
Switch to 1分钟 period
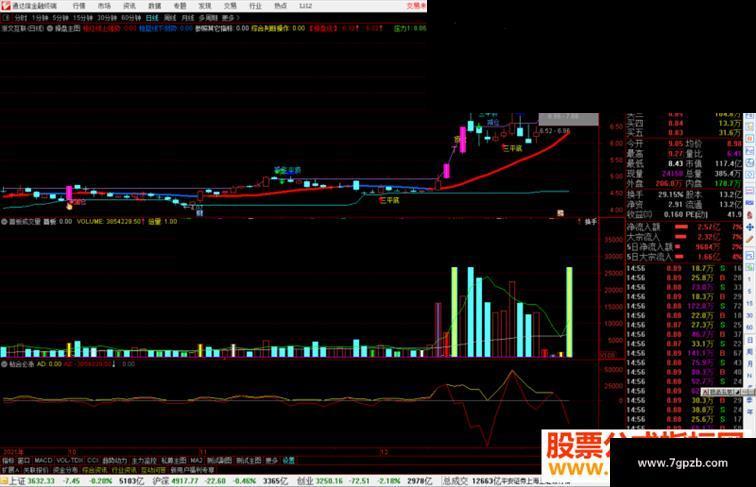click(x=40, y=18)
